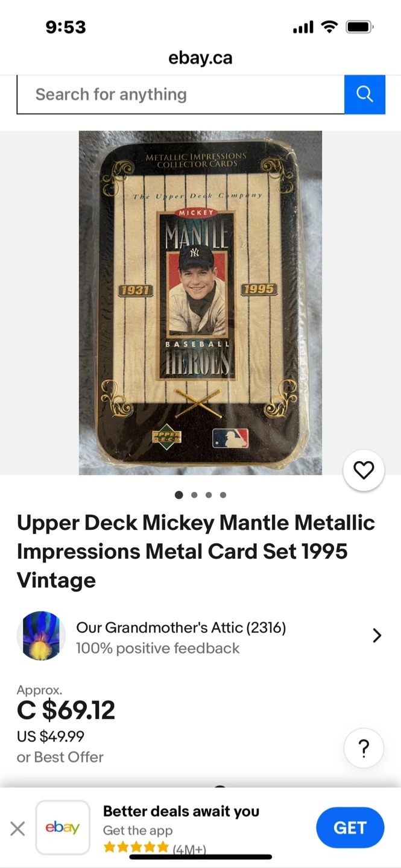This screenshot has height=868, width=401.
Task: Open seller page via chevron arrow
Action: point(377,635)
